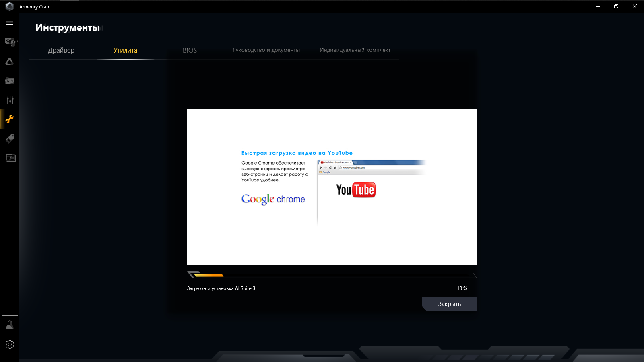The width and height of the screenshot is (644, 362).
Task: Close the Armoury Crate window
Action: [635, 6]
